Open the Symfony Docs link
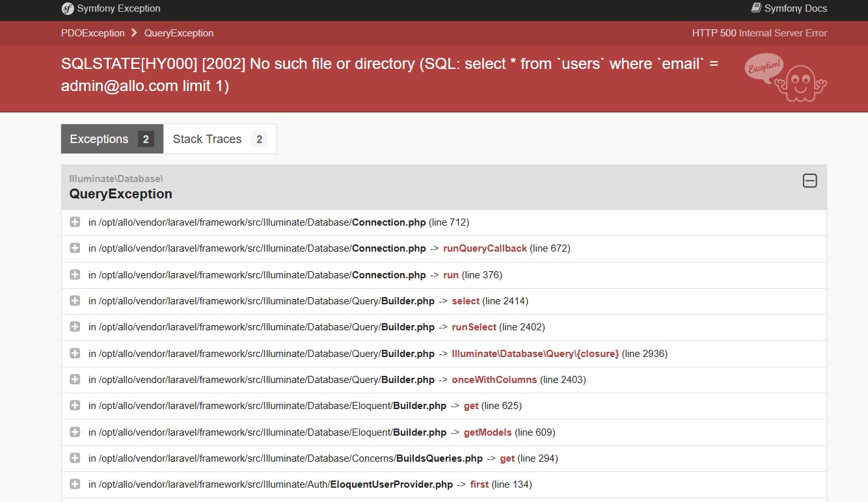Viewport: 868px width, 502px height. [795, 8]
